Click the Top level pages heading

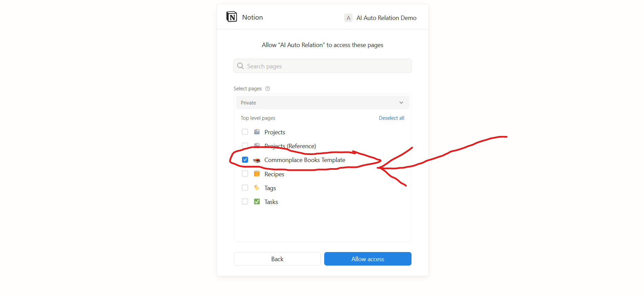[x=258, y=118]
